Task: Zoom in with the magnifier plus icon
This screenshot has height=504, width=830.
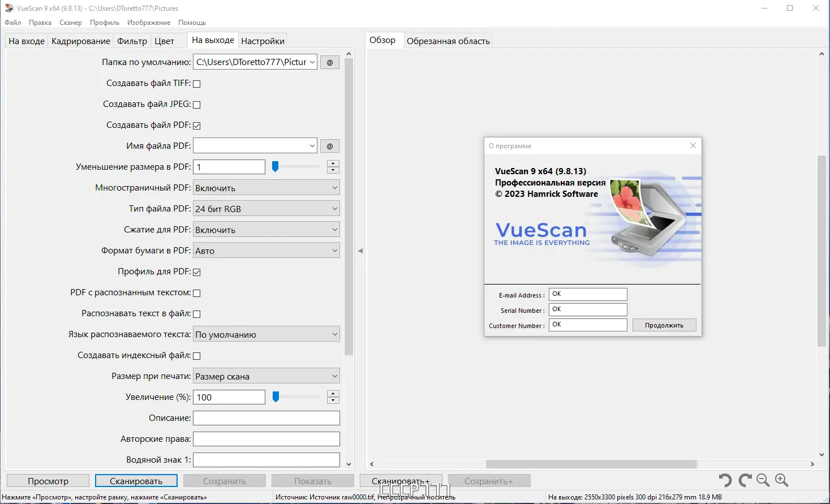Action: click(x=782, y=480)
